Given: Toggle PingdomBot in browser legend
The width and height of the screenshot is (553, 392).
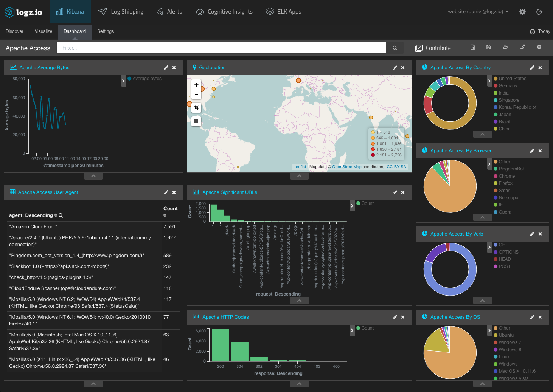Looking at the screenshot, I should pos(509,169).
